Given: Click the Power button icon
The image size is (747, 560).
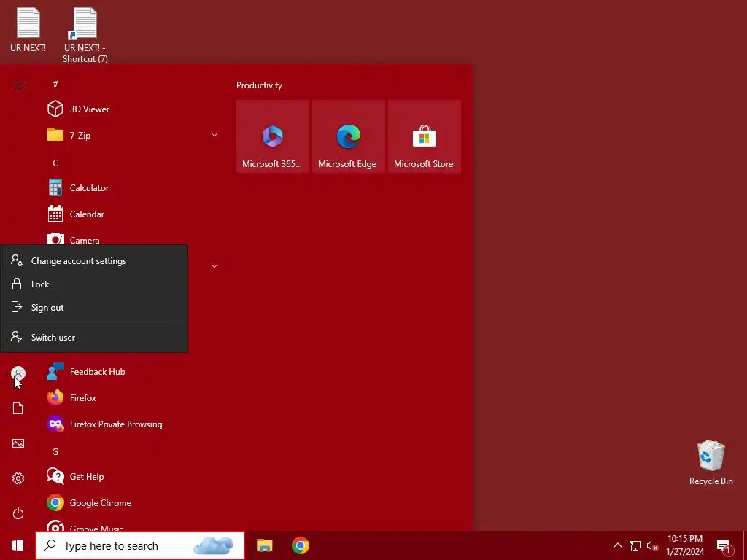Looking at the screenshot, I should (18, 513).
